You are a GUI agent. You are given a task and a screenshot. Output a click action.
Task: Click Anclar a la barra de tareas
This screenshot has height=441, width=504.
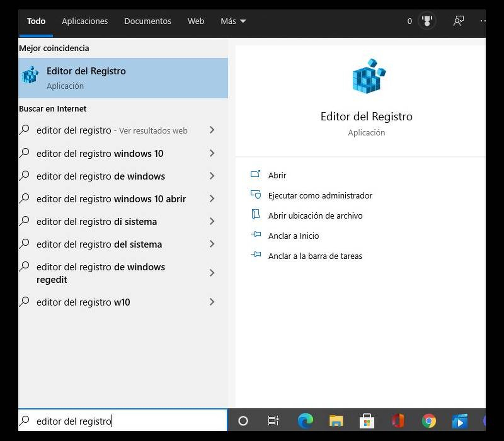pos(315,256)
